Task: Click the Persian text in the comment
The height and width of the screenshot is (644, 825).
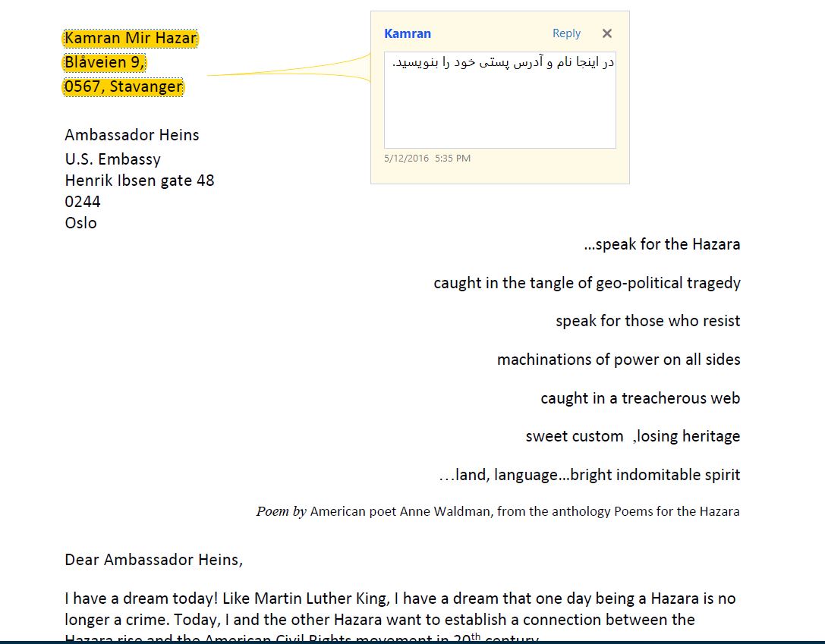Action: click(503, 63)
